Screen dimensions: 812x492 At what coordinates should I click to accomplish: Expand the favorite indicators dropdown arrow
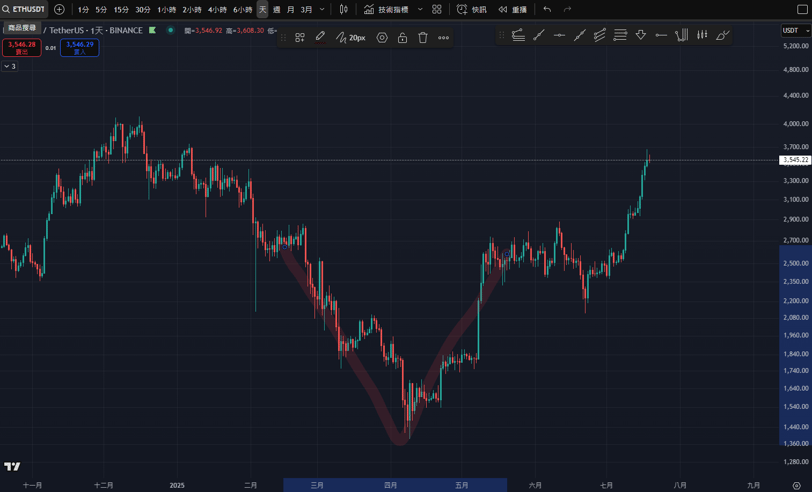420,9
